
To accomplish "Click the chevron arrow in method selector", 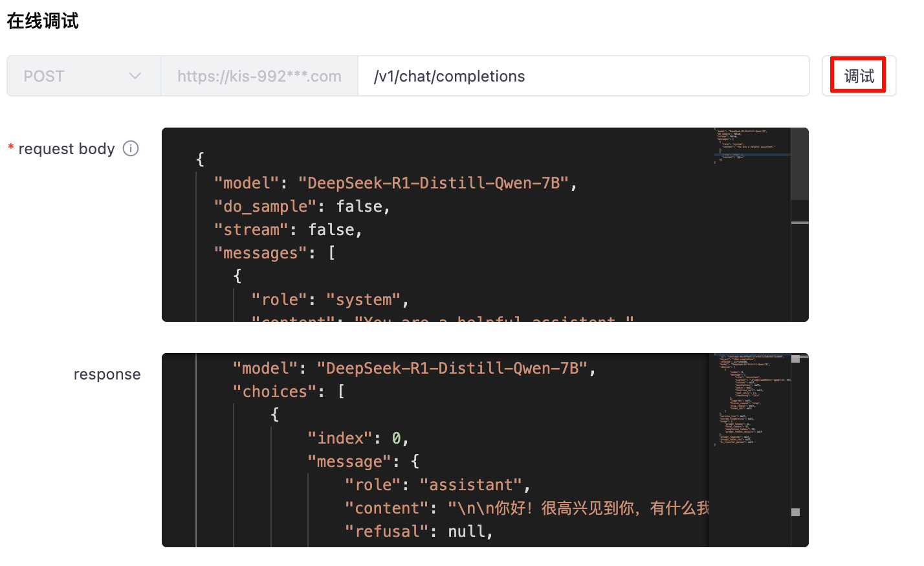I will tap(135, 76).
